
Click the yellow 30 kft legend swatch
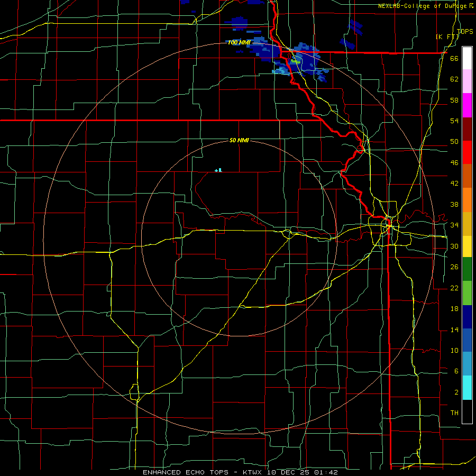point(467,246)
